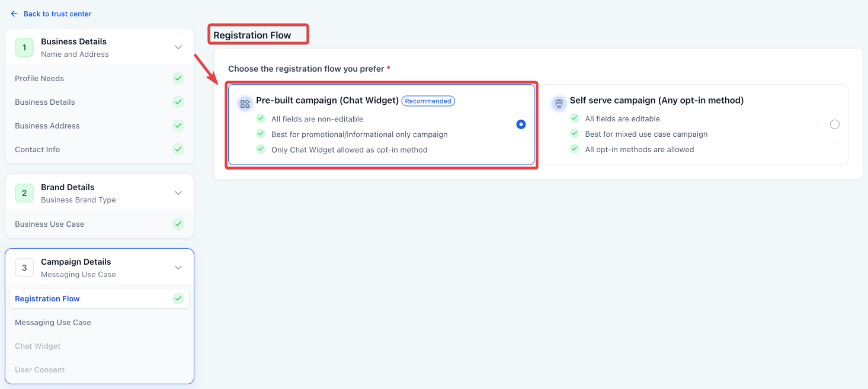Image resolution: width=868 pixels, height=389 pixels.
Task: Choose the Self serve campaign option card
Action: (x=694, y=124)
